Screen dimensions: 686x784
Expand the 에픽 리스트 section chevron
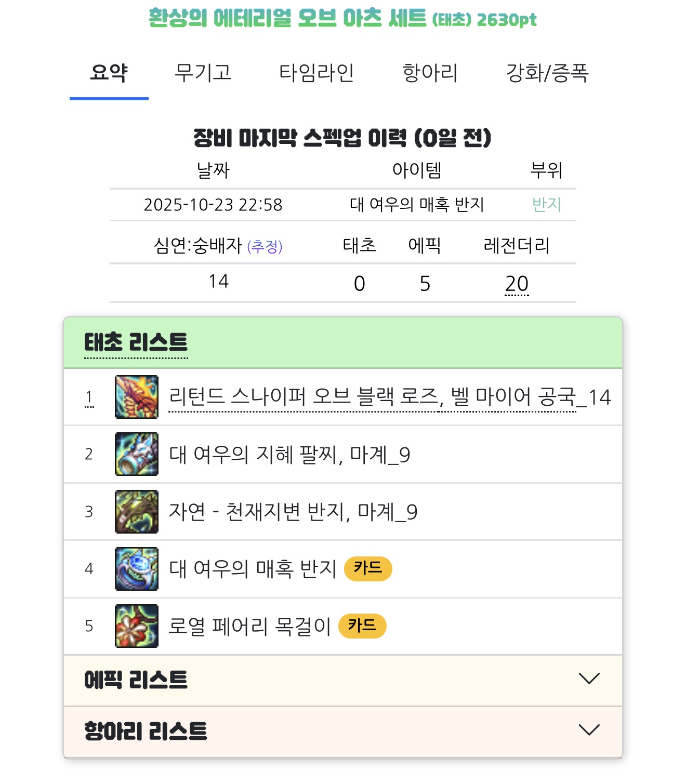tap(589, 679)
